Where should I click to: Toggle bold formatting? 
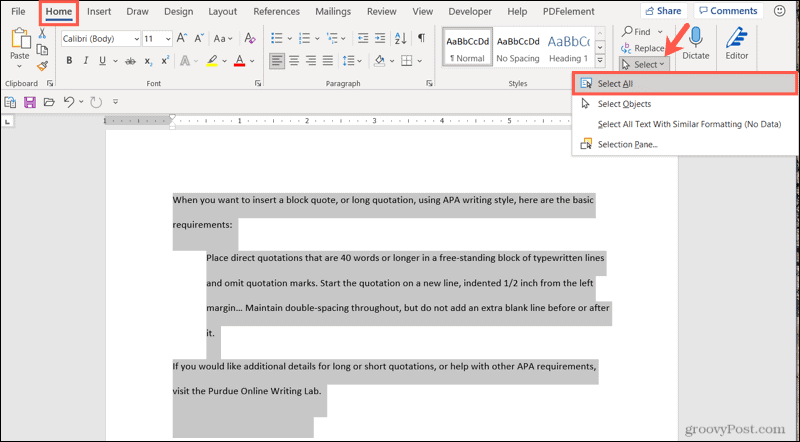coord(69,61)
